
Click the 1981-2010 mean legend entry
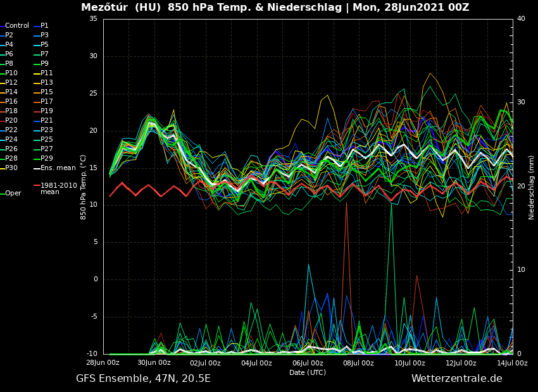[x=58, y=188]
